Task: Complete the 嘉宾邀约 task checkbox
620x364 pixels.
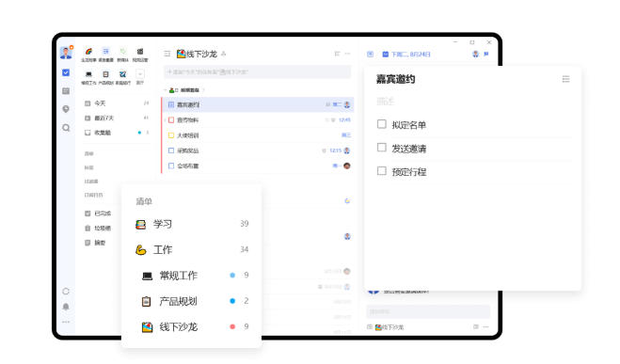Action: (x=171, y=104)
